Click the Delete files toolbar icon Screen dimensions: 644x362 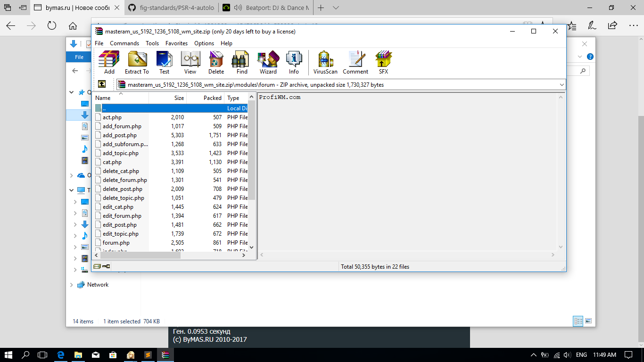pyautogui.click(x=216, y=62)
